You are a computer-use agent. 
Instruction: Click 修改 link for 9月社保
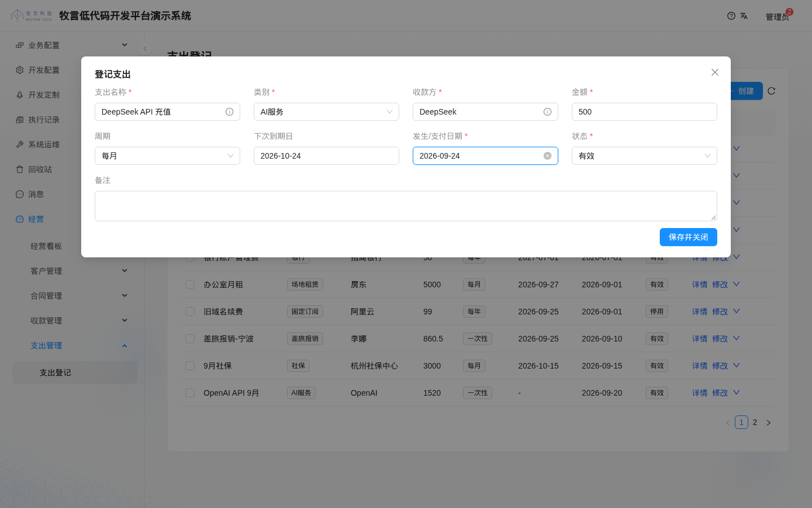tap(720, 366)
